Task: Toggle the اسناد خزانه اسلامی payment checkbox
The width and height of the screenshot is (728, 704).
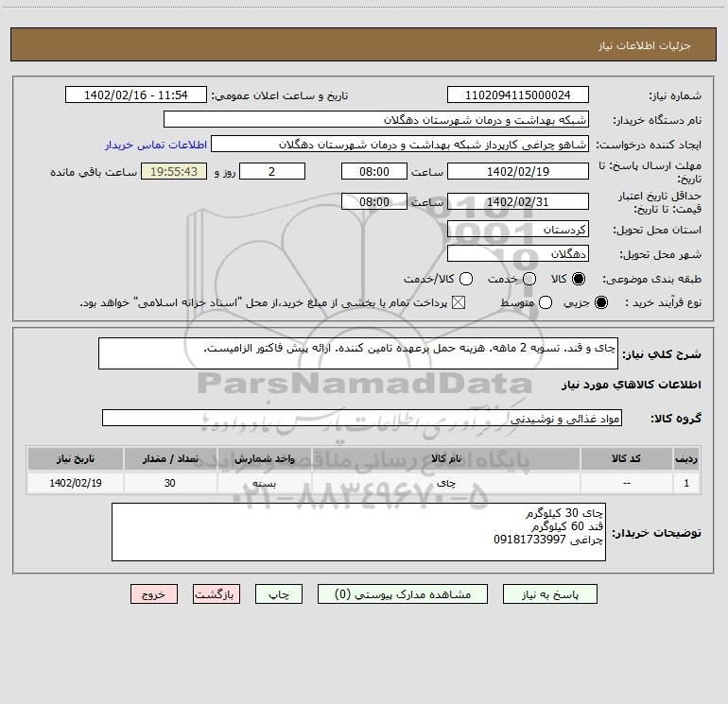Action: [x=459, y=303]
